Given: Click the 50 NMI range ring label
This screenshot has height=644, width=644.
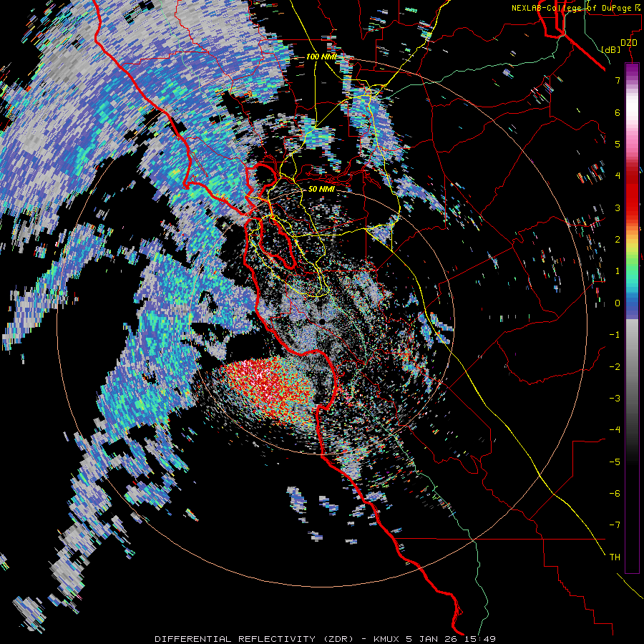Looking at the screenshot, I should pyautogui.click(x=321, y=189).
